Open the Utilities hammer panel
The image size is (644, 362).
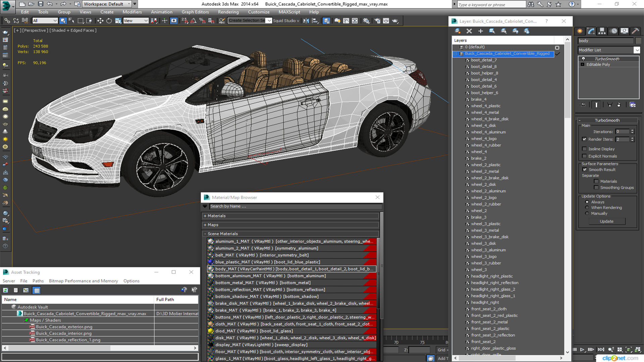635,31
